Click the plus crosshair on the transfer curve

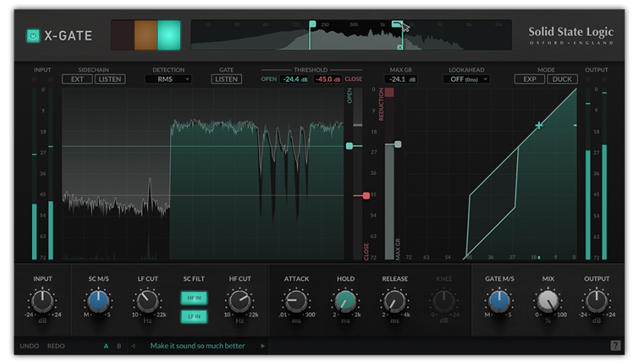click(539, 125)
